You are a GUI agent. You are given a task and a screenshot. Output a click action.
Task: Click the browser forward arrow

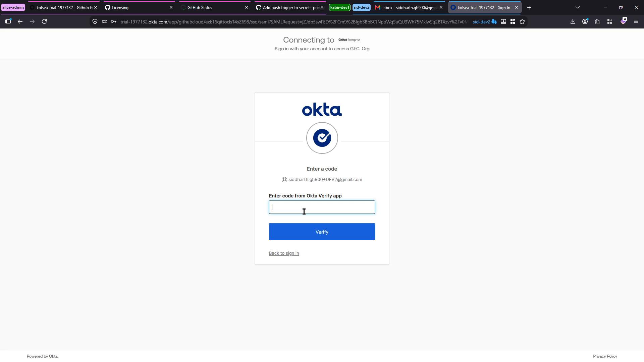[32, 22]
